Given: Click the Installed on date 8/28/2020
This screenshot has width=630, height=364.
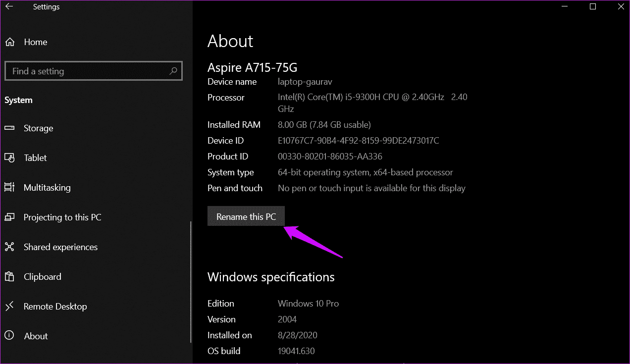Looking at the screenshot, I should [298, 335].
